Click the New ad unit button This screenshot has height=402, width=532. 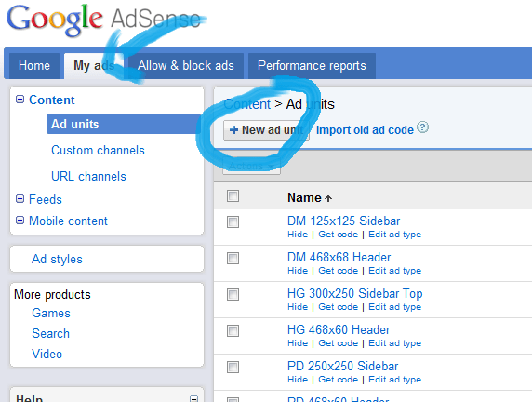(266, 130)
